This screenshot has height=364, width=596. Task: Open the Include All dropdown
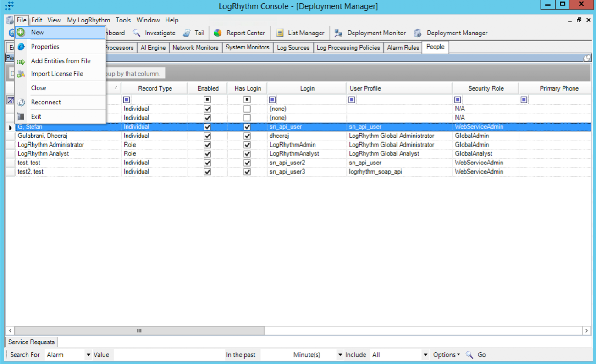425,355
